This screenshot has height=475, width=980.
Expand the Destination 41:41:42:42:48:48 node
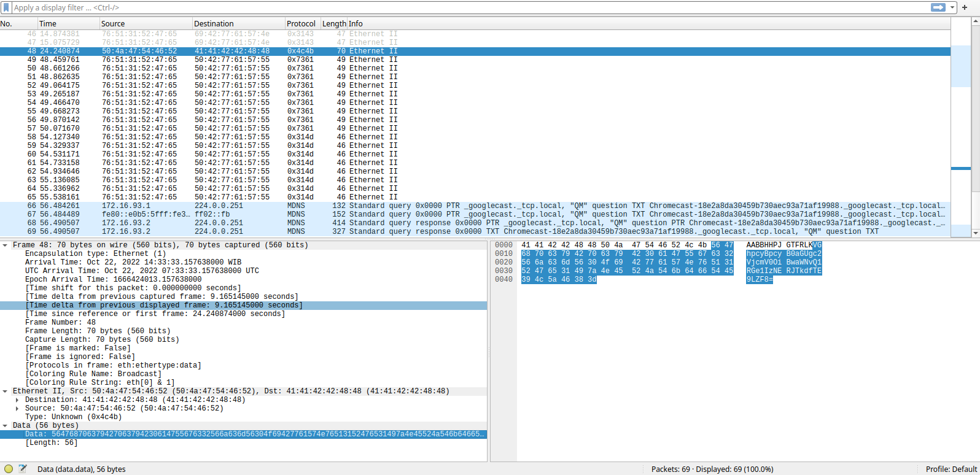[x=18, y=400]
